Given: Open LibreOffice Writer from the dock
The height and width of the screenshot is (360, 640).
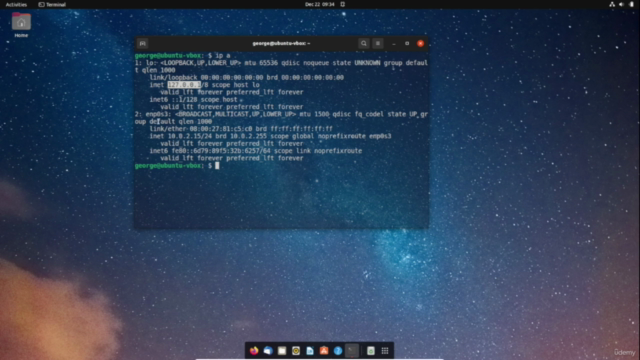Looking at the screenshot, I should pos(310,351).
